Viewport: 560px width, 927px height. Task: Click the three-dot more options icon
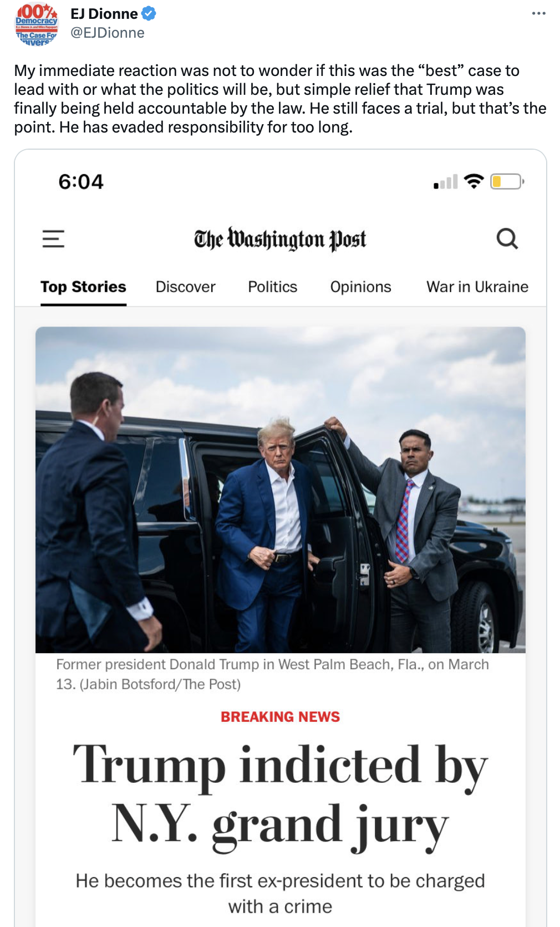538,13
